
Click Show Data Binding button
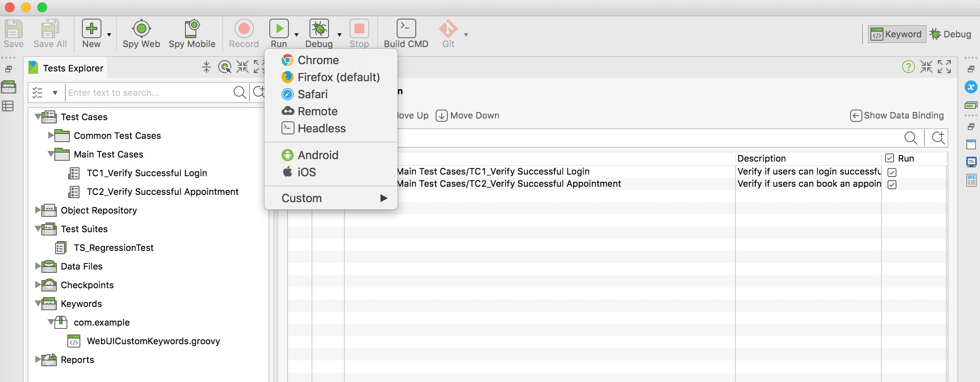click(x=897, y=116)
